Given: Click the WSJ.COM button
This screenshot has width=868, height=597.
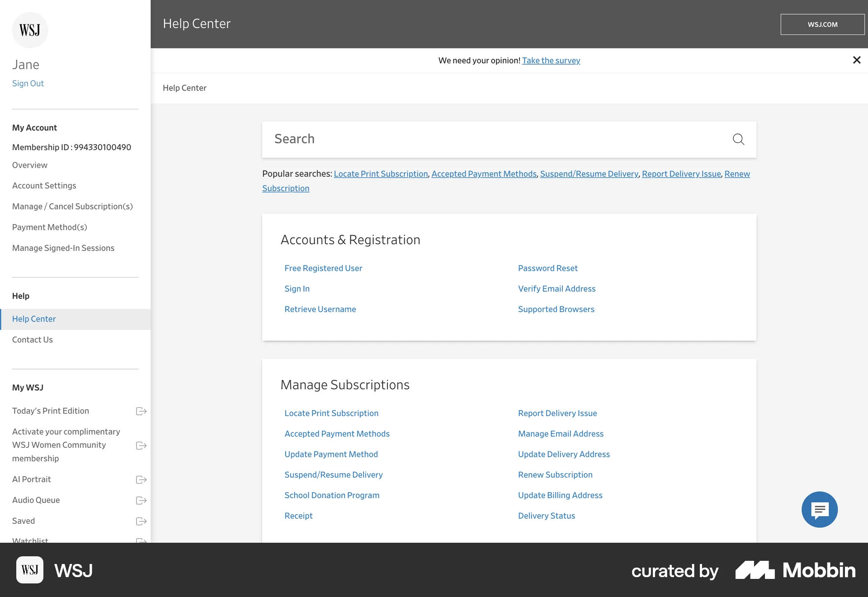Looking at the screenshot, I should click(822, 24).
